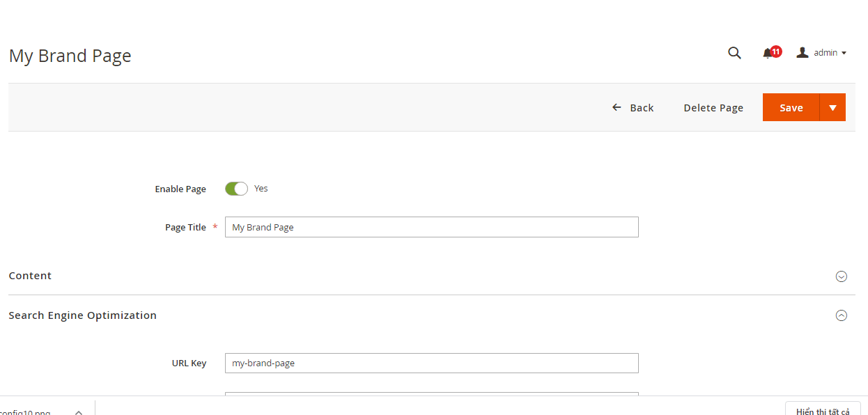Click the admin user silhouette icon
This screenshot has height=415, width=868.
(x=803, y=52)
